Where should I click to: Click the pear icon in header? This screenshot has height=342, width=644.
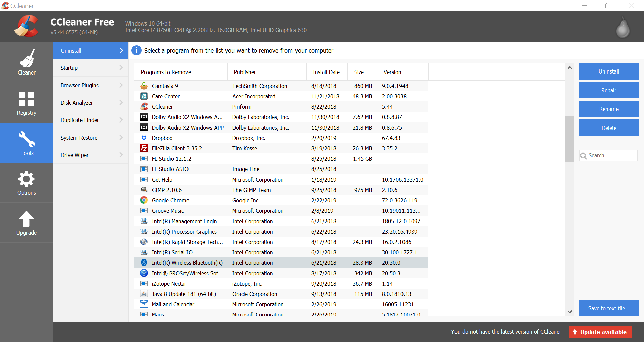[x=623, y=27]
